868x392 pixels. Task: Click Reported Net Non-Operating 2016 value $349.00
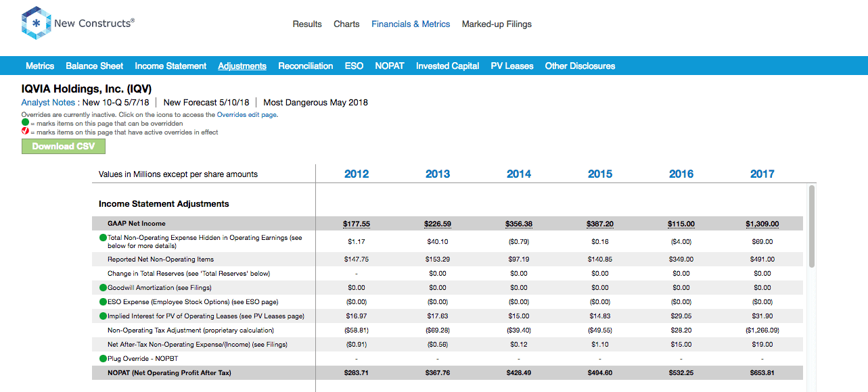coord(681,259)
